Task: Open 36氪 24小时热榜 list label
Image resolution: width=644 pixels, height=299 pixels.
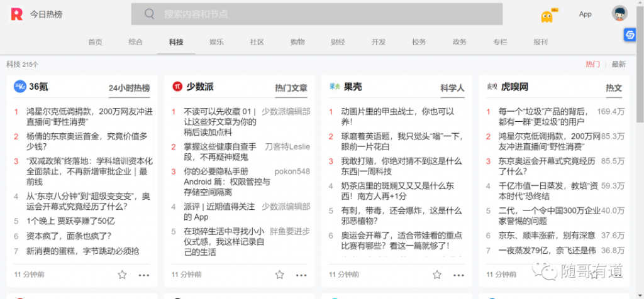Action: tap(130, 88)
